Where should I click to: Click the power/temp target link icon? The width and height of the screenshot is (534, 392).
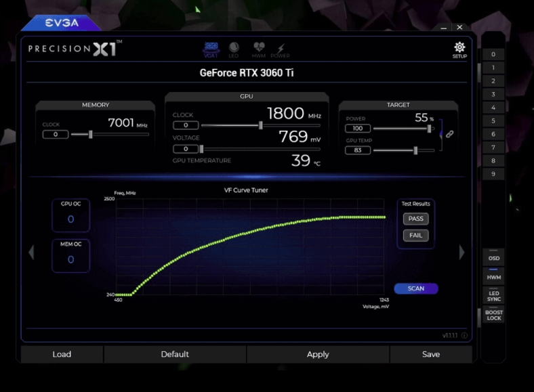449,134
